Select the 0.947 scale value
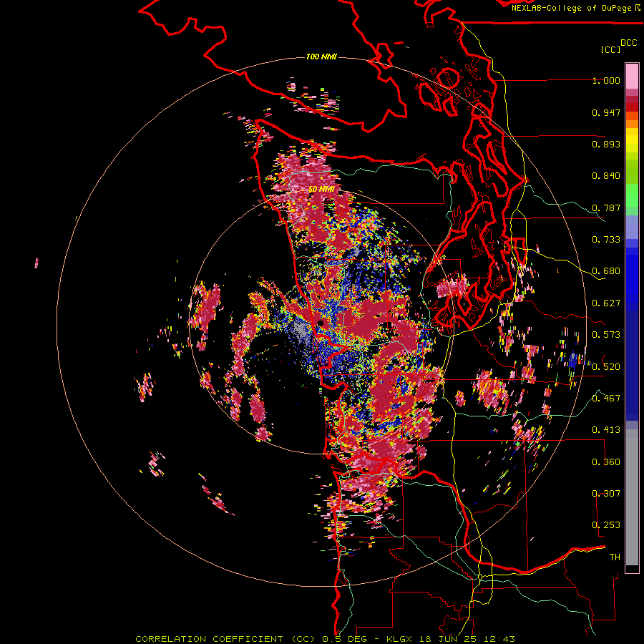The width and height of the screenshot is (644, 644). coord(606,112)
